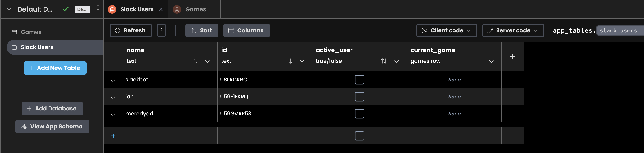Click the Add New Table button
Viewport: 644px width, 153px height.
click(55, 68)
